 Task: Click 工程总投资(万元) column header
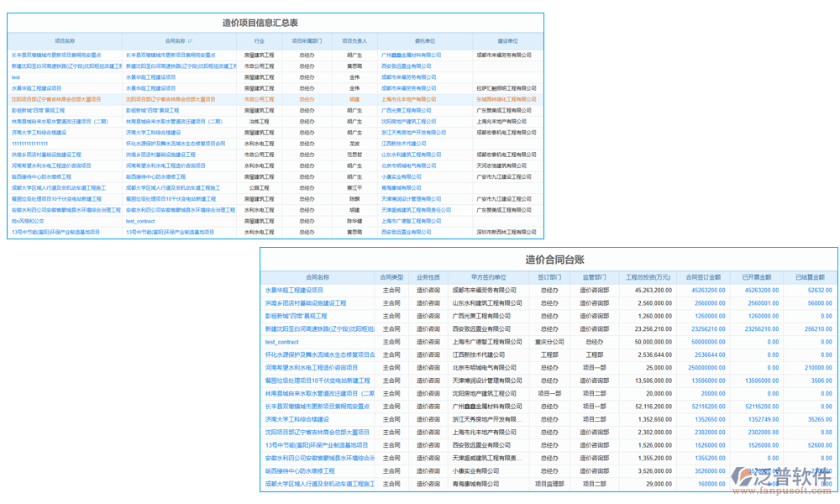pyautogui.click(x=648, y=276)
